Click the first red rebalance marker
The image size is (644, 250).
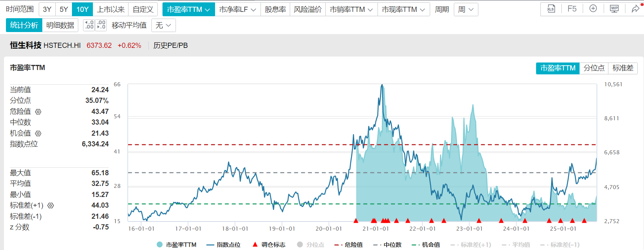[x=356, y=221]
